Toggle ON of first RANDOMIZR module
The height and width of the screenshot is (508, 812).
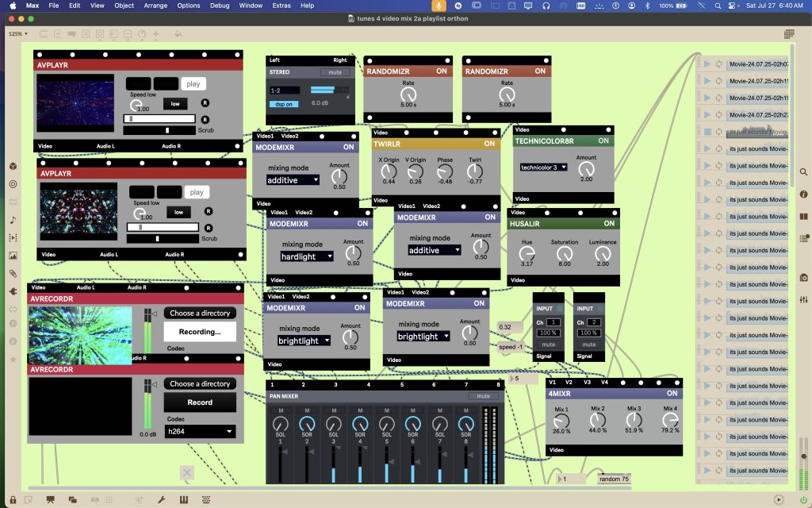(441, 71)
